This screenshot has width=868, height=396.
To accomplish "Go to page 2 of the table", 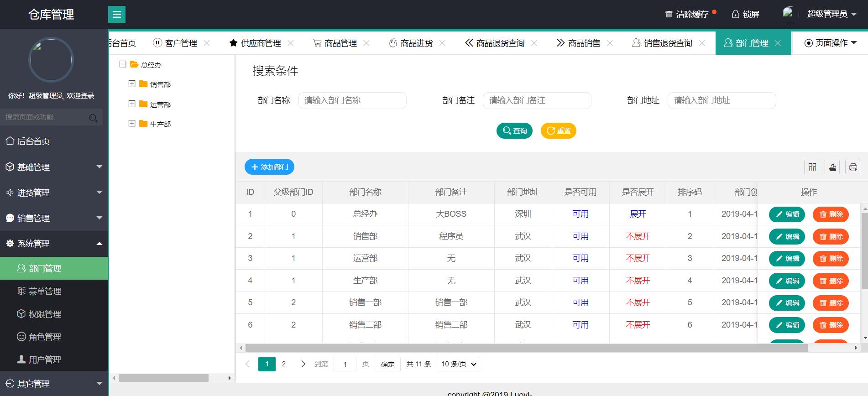I will pos(284,364).
